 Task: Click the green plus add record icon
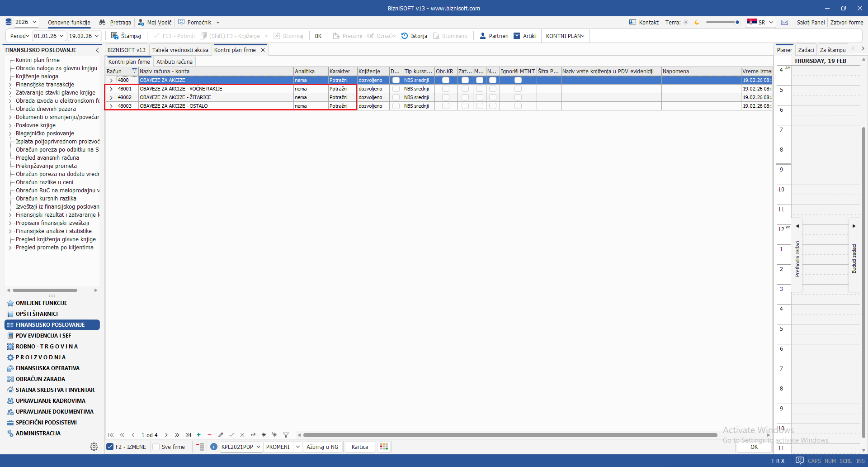(x=198, y=435)
